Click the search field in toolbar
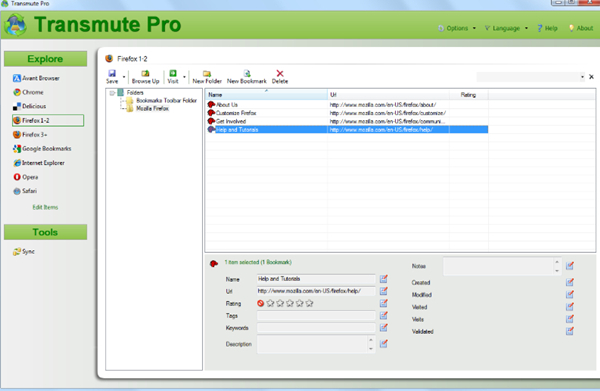 [528, 77]
